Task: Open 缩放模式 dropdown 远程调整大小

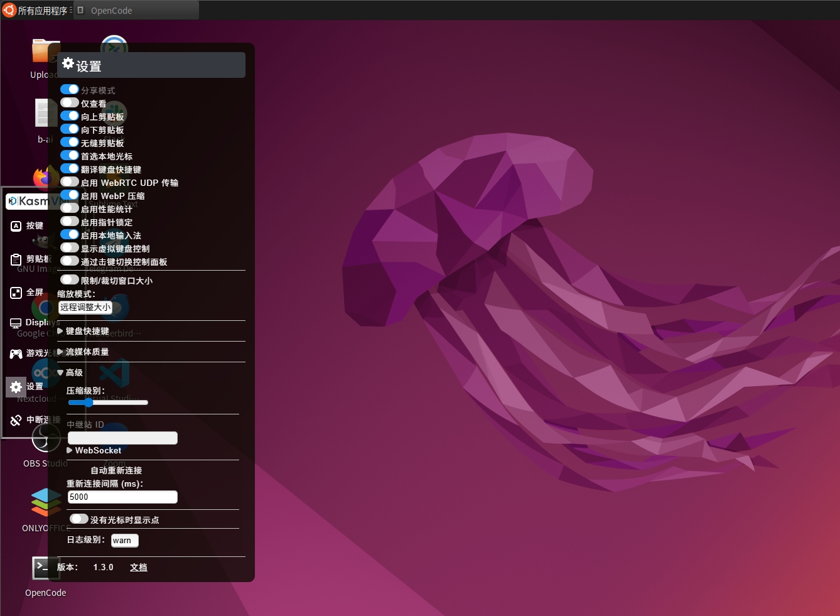Action: [x=85, y=308]
